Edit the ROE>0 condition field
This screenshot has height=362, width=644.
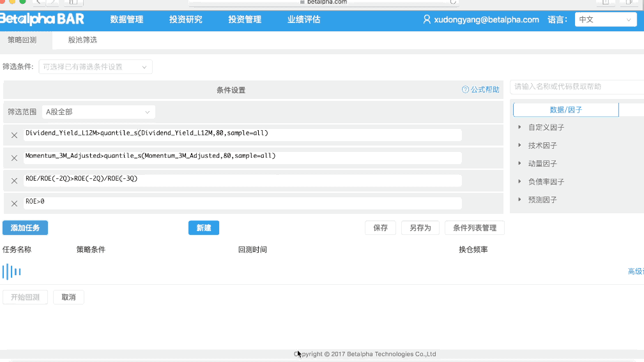point(242,204)
